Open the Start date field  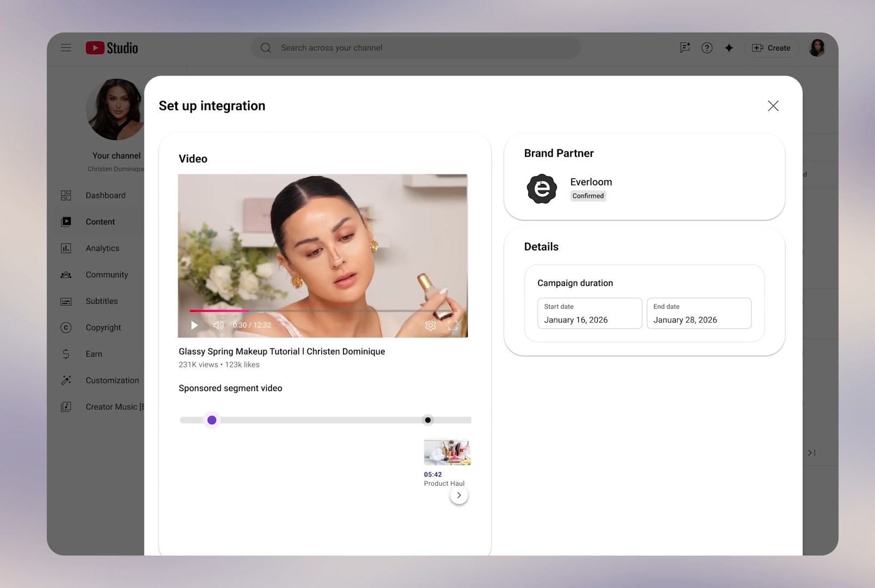(589, 314)
